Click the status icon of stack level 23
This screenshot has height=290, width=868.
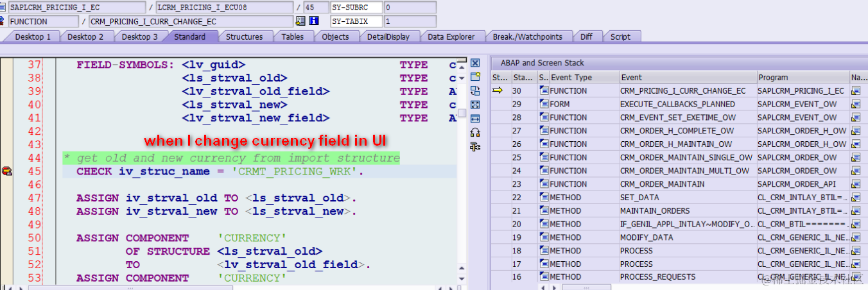544,184
